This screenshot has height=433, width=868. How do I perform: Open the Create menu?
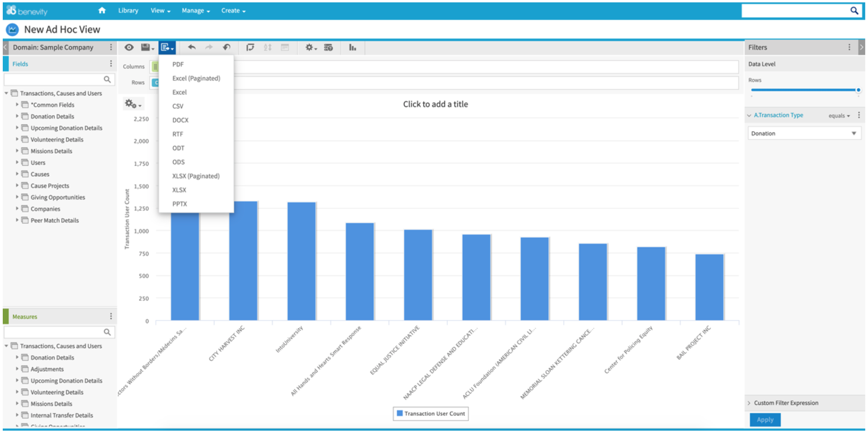tap(233, 11)
